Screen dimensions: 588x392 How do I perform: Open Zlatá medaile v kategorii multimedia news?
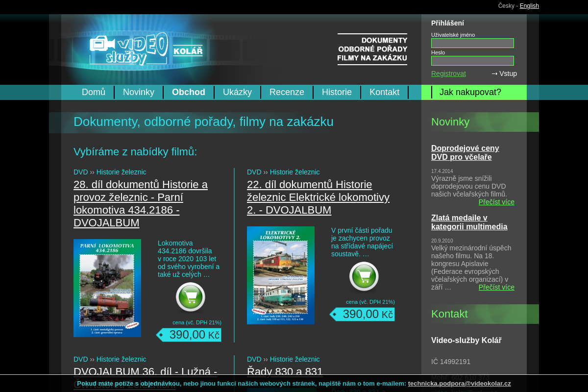pos(469,222)
